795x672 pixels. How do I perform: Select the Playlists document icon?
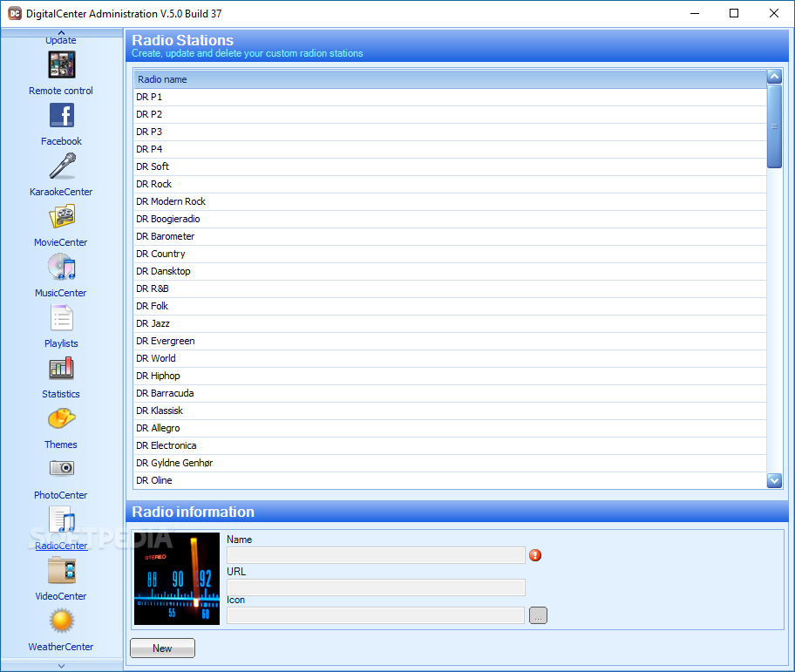62,317
